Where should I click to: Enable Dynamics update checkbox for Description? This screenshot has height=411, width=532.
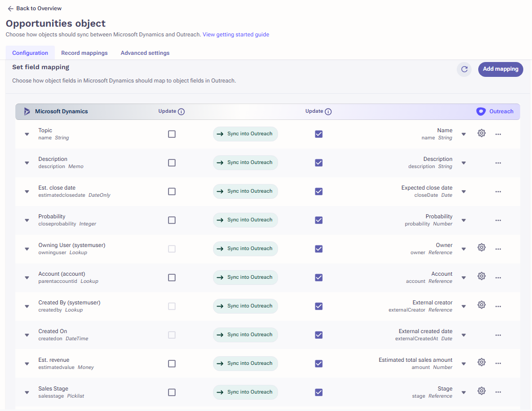click(x=172, y=163)
